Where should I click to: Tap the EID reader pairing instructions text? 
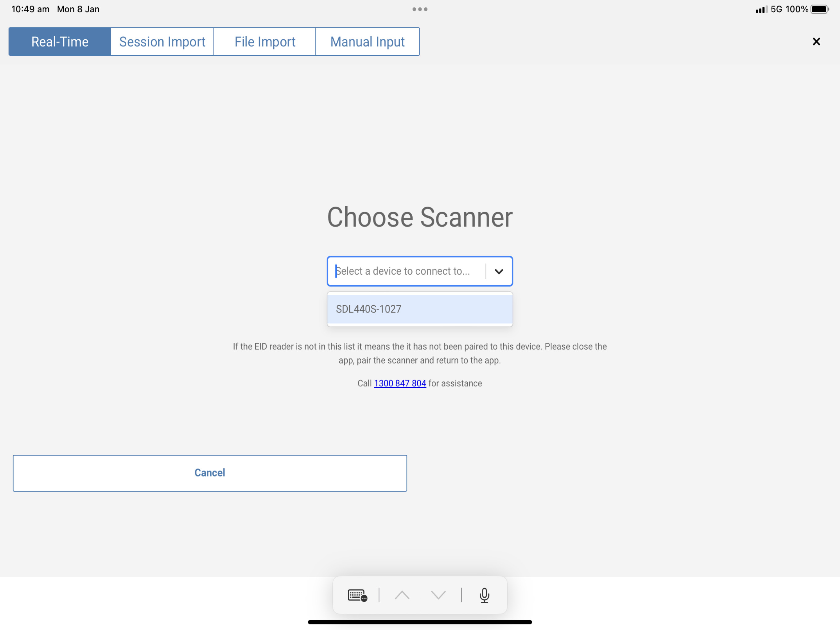pos(420,353)
